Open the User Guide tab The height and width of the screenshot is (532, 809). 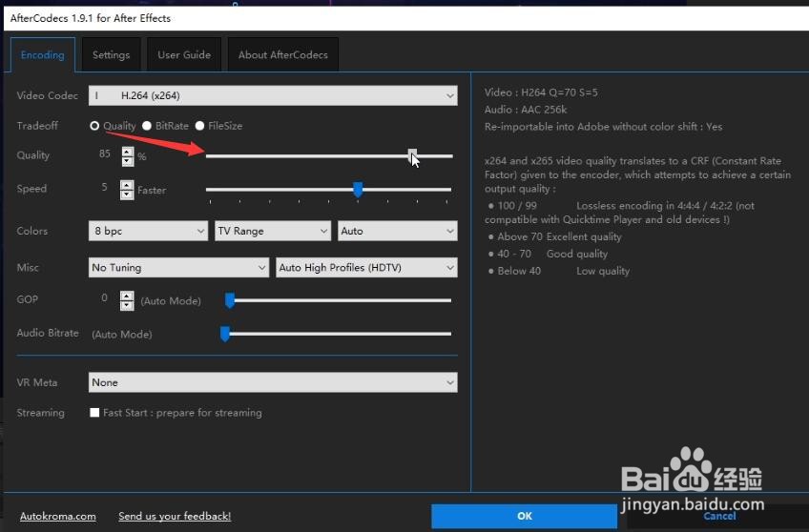pos(184,54)
